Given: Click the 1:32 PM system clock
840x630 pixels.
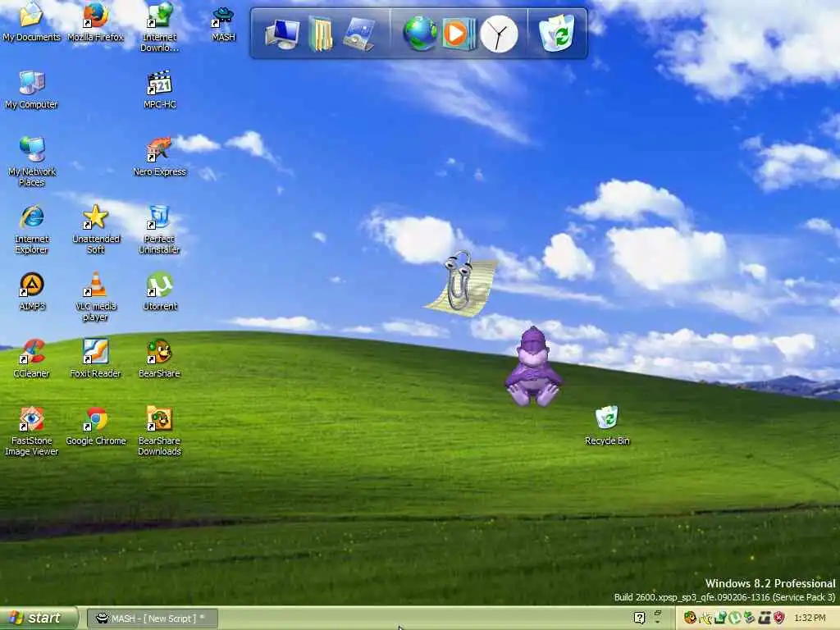Looking at the screenshot, I should point(810,619).
